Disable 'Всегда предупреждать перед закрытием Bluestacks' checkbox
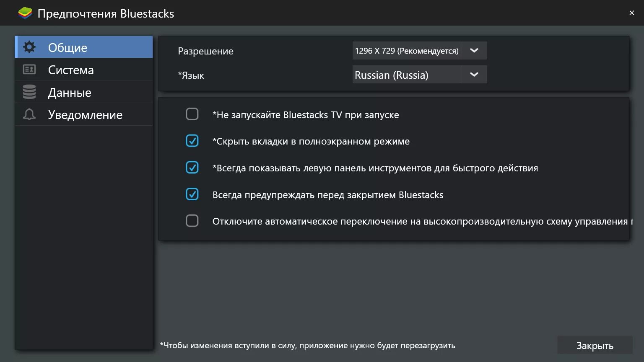This screenshot has height=362, width=644. pyautogui.click(x=192, y=194)
